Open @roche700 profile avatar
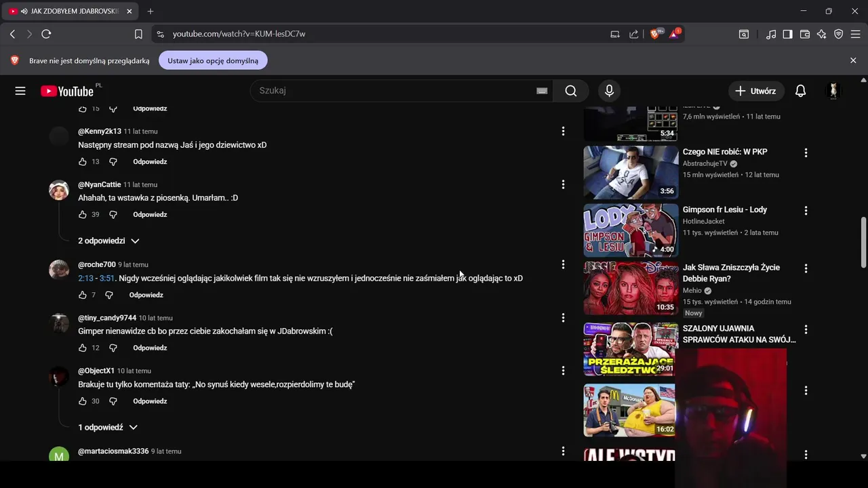 [x=59, y=270]
